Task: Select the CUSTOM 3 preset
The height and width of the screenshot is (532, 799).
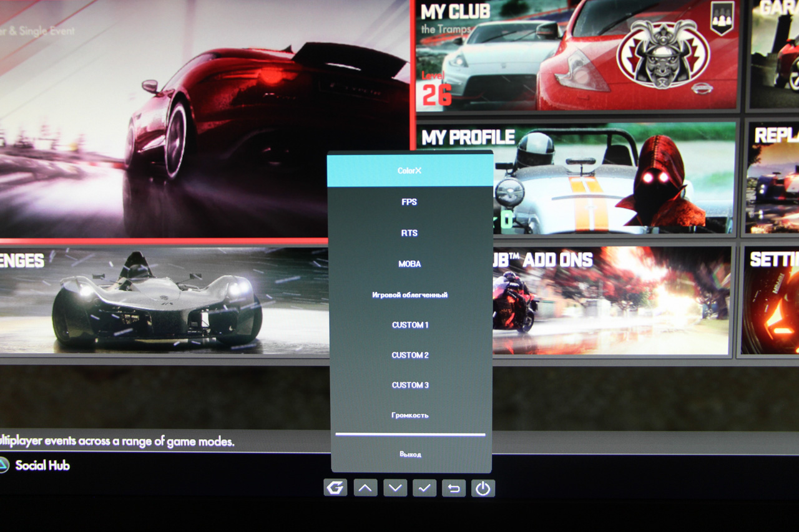Action: tap(410, 385)
